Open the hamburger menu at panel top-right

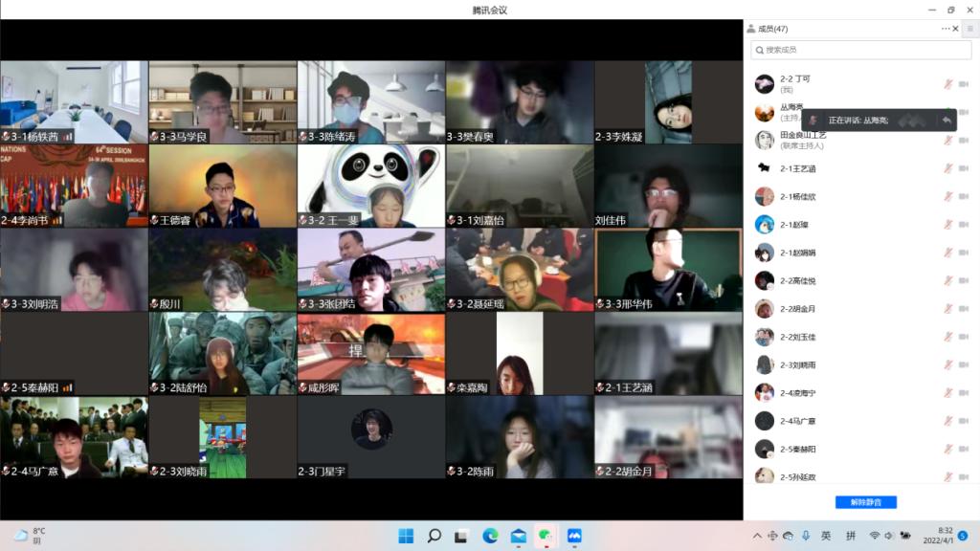[x=969, y=29]
